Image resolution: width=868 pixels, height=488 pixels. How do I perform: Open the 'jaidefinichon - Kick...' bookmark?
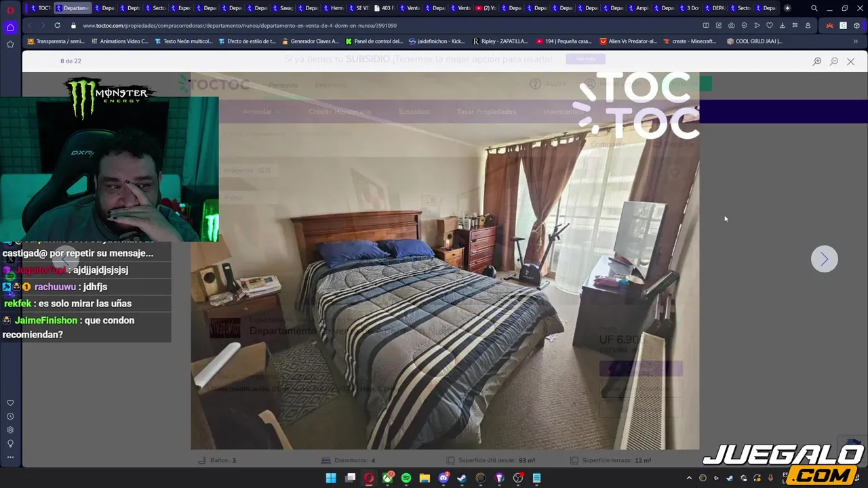(x=437, y=41)
